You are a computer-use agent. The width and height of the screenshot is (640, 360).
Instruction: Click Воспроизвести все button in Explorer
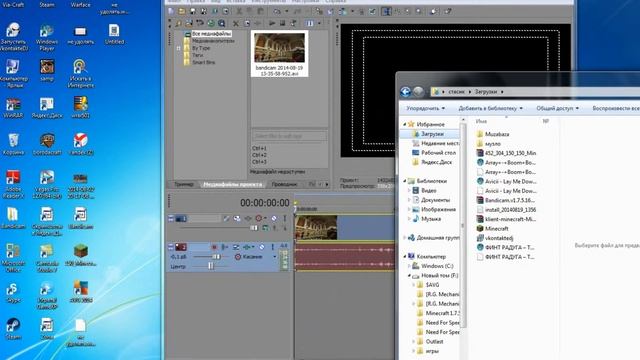[x=616, y=108]
